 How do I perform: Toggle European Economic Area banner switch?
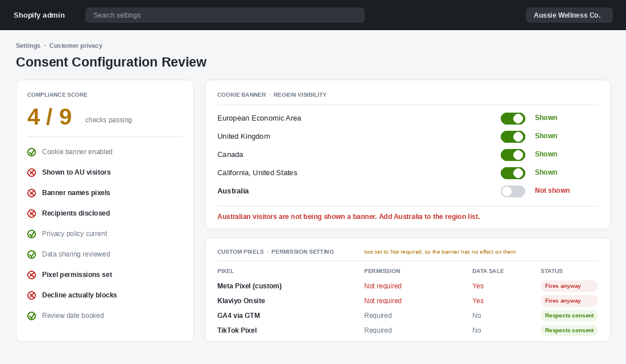pos(513,118)
